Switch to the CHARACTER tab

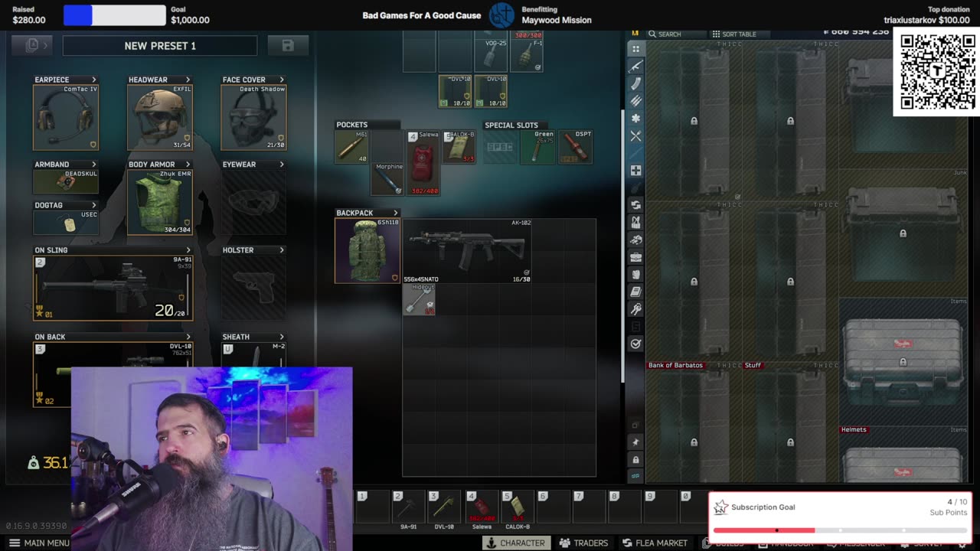coord(517,543)
